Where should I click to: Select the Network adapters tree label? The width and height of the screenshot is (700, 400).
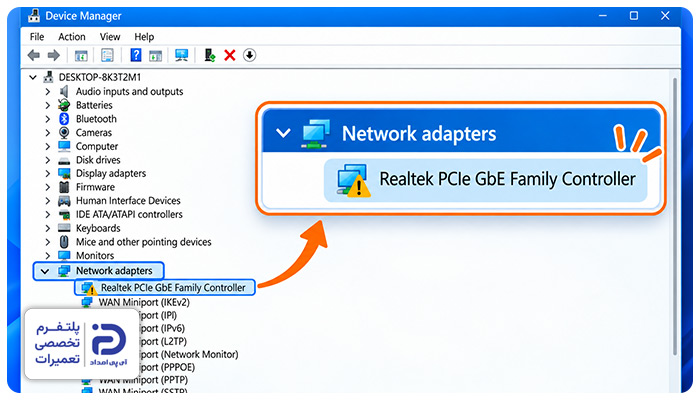114,271
